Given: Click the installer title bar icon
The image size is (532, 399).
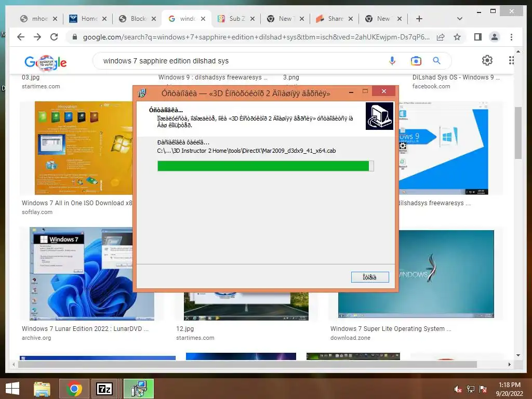Looking at the screenshot, I should 142,93.
